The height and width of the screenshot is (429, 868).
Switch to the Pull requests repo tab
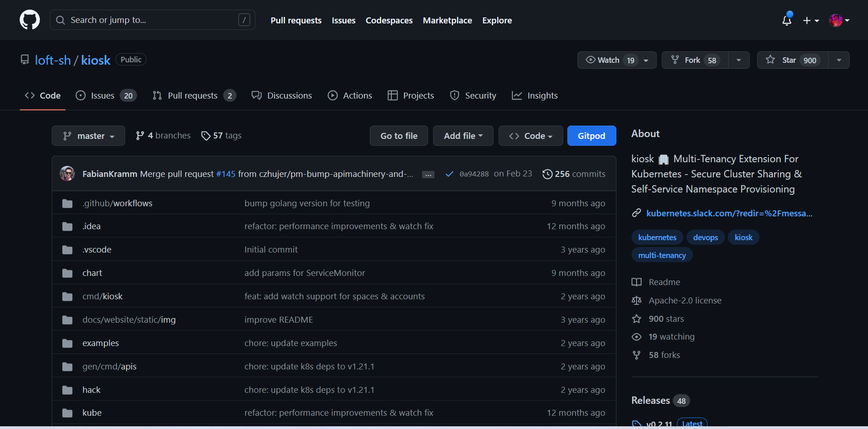194,95
